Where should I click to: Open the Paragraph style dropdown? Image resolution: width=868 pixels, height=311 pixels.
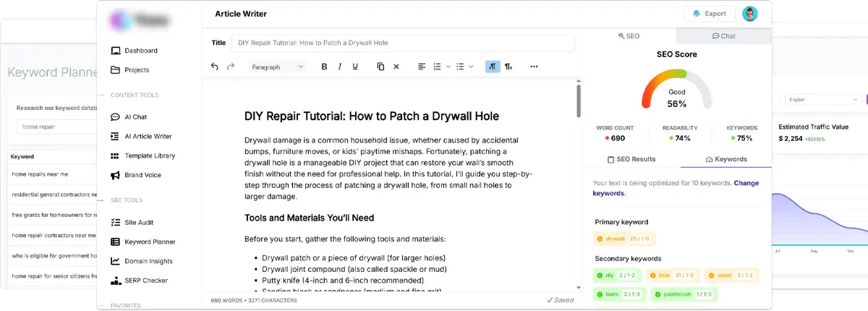click(x=278, y=67)
